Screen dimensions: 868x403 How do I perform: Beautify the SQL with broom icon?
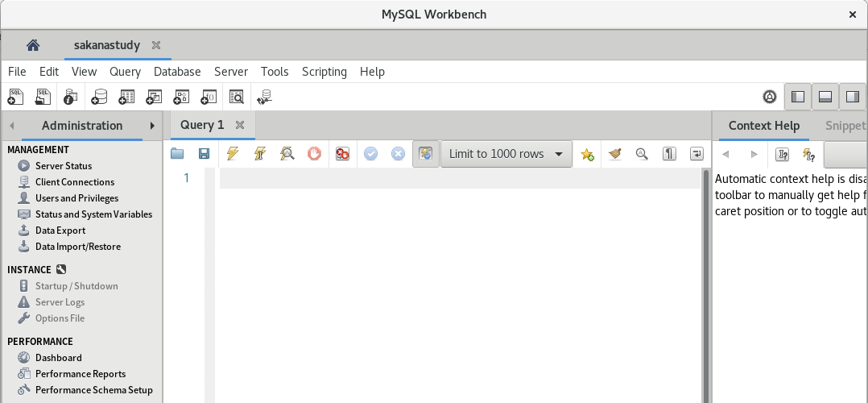coord(614,154)
